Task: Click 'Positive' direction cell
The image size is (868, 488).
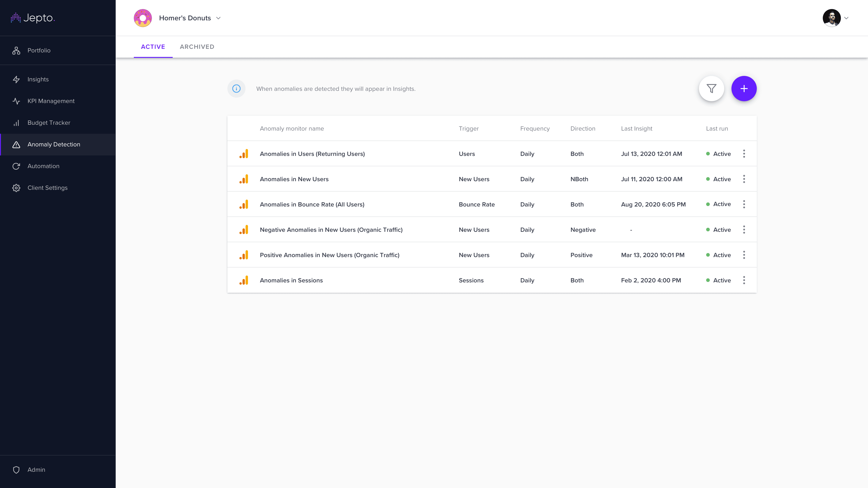Action: pyautogui.click(x=581, y=255)
